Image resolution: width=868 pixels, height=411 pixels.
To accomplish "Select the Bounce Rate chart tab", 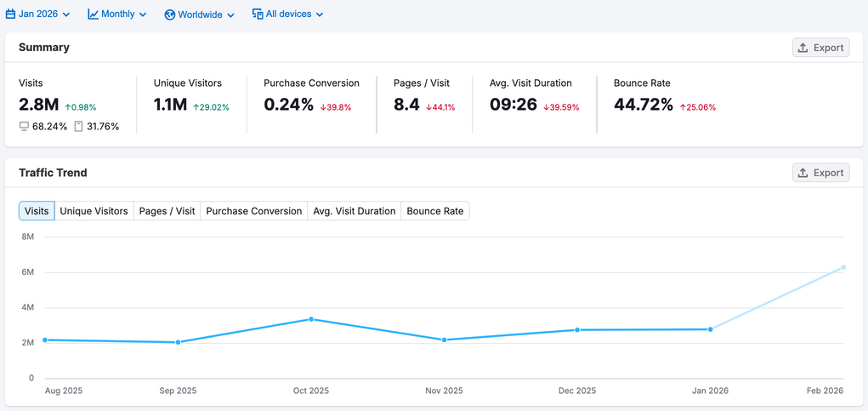I will coord(434,211).
